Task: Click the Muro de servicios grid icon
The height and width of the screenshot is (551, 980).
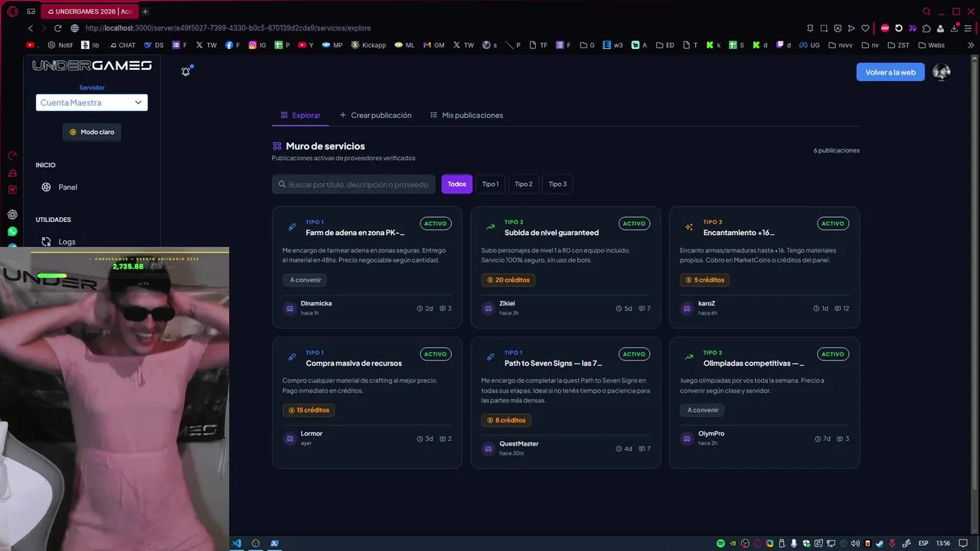Action: point(277,146)
